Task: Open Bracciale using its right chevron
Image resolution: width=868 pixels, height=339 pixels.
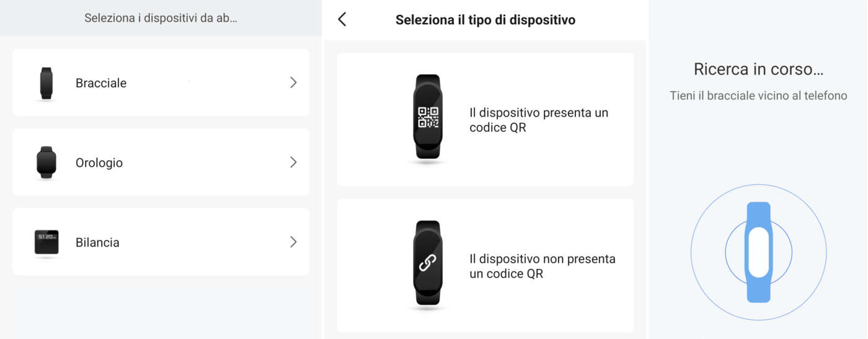Action: [x=293, y=83]
